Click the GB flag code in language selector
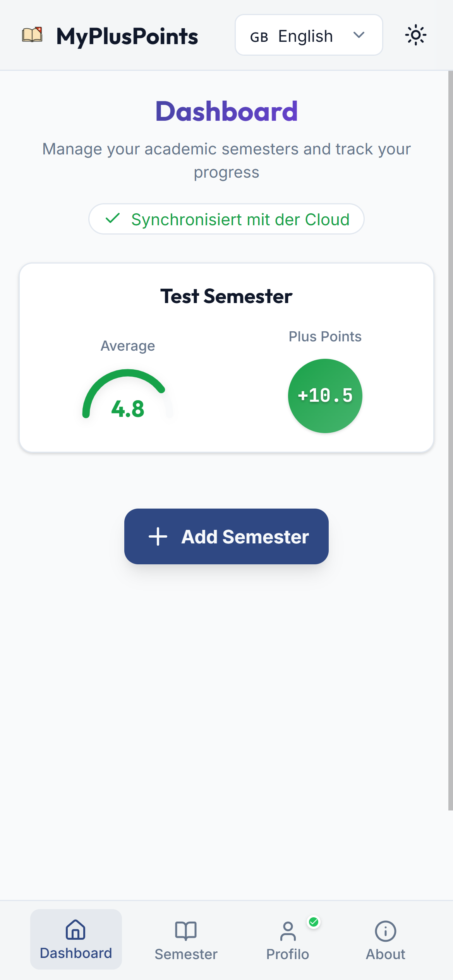Viewport: 453px width, 980px height. pyautogui.click(x=259, y=37)
